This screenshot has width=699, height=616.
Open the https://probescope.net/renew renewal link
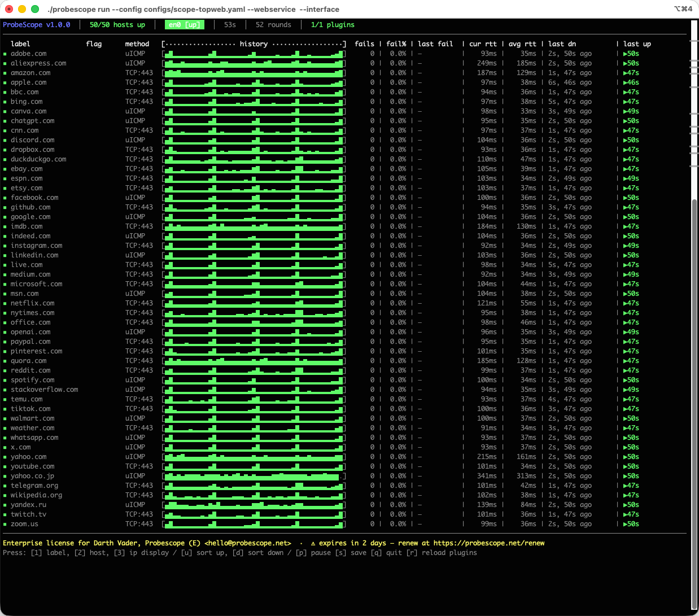pyautogui.click(x=489, y=543)
